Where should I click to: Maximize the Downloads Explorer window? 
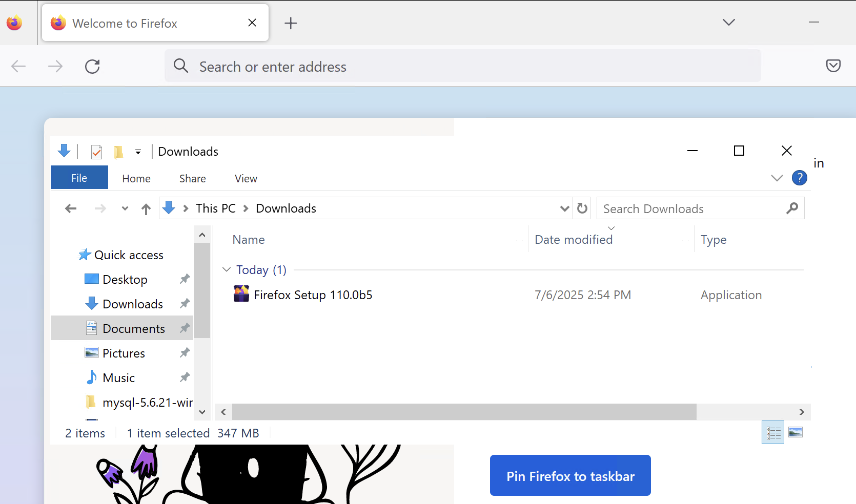pos(739,151)
